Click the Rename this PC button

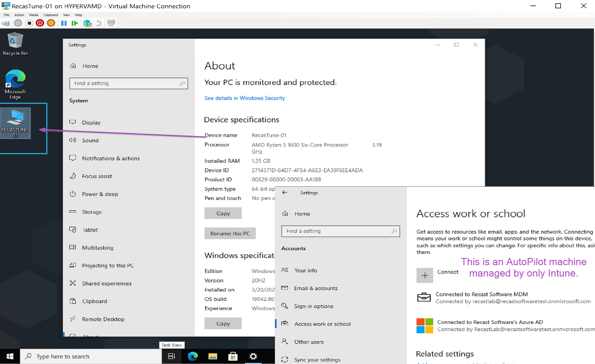tap(230, 233)
